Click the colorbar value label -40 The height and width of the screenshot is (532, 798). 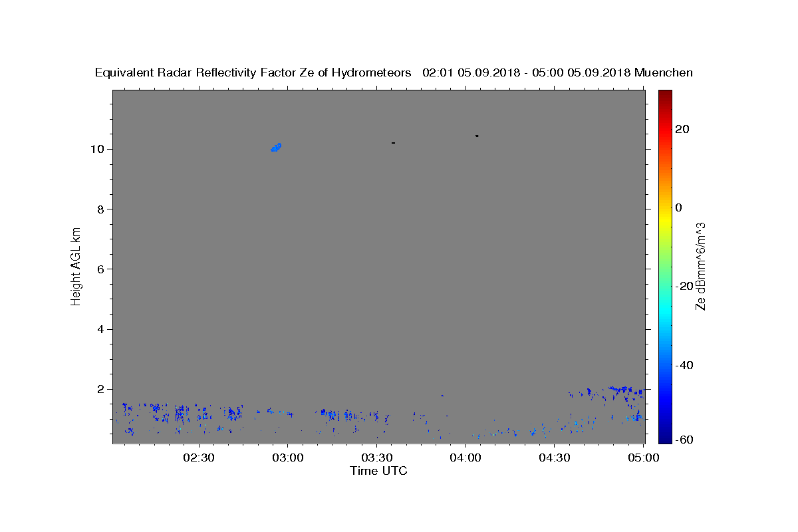point(684,365)
